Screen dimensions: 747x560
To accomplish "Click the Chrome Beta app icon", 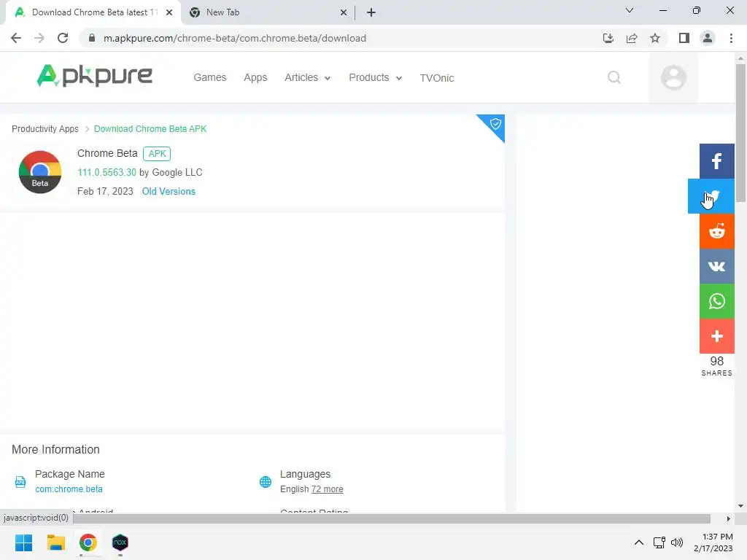I will click(40, 172).
